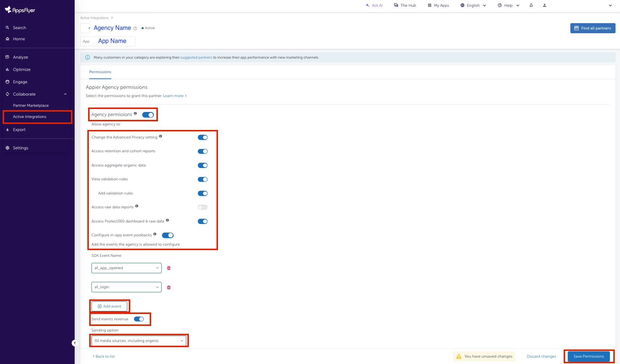Screen dimensions: 620x364
Task: Click info icon beside Agency permissions
Action: 135,113
